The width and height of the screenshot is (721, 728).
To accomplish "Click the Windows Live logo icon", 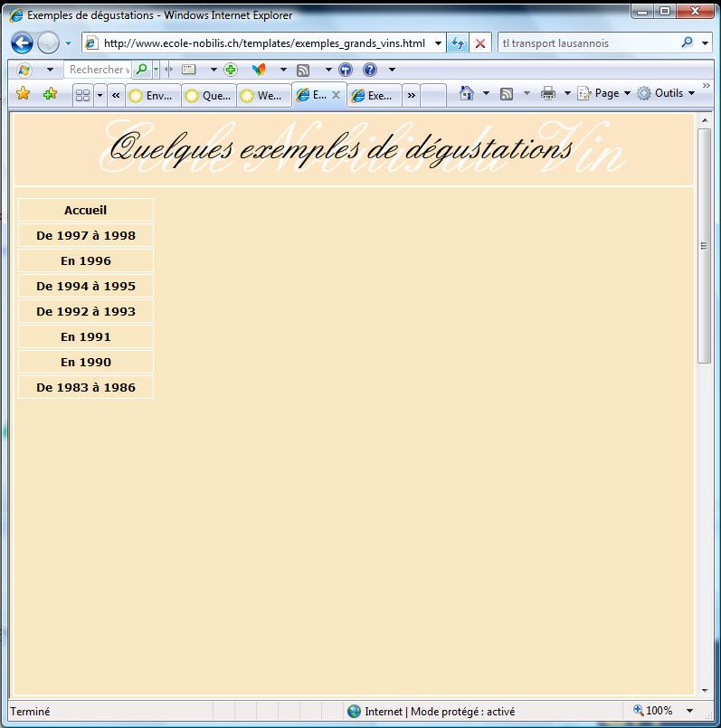I will click(24, 70).
